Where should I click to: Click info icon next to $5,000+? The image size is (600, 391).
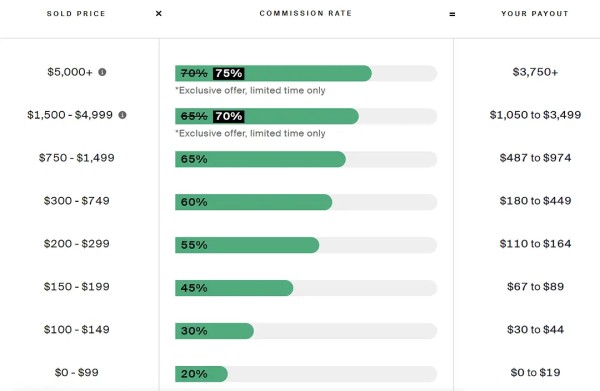[x=102, y=72]
